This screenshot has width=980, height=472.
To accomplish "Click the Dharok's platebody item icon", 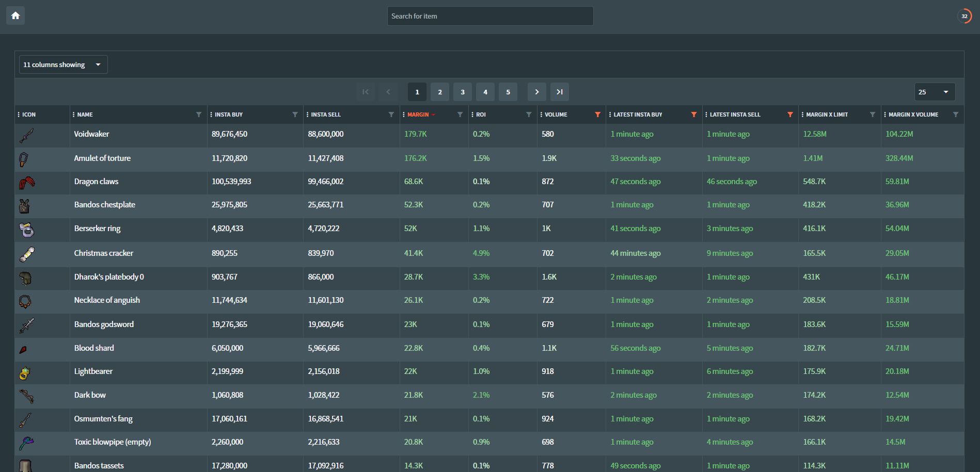I will click(25, 278).
